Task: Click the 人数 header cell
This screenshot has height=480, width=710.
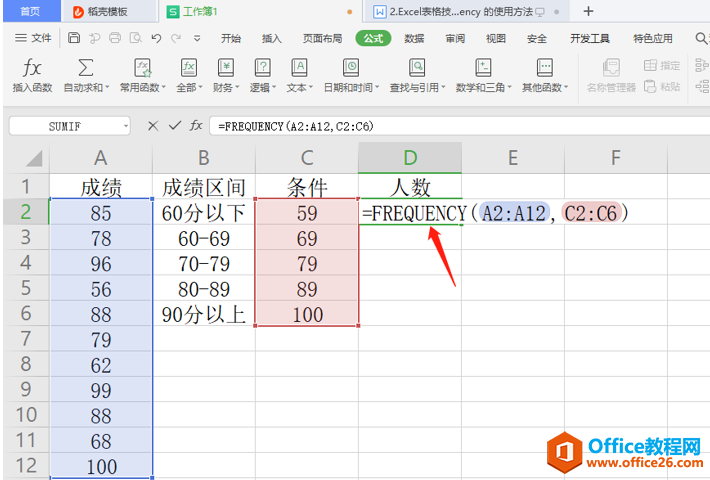Action: click(410, 187)
